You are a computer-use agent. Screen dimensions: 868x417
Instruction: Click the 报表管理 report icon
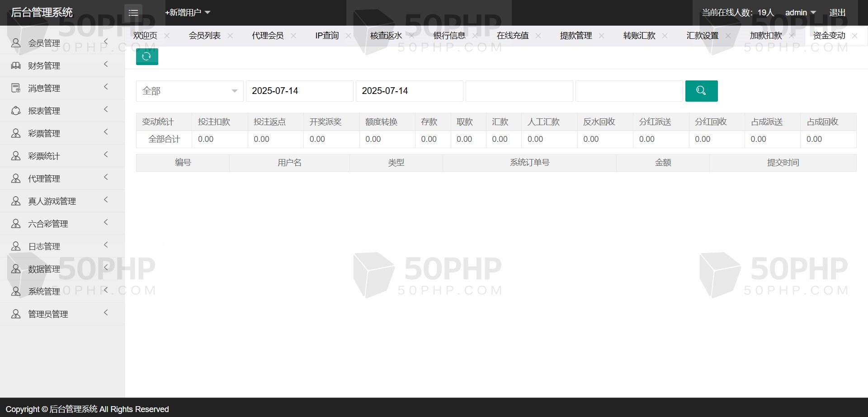point(16,111)
